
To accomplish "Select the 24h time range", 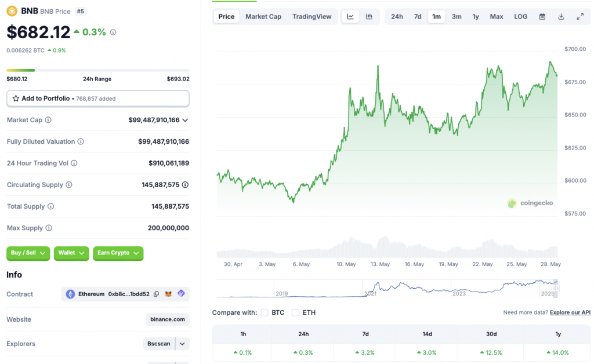I will pos(397,17).
